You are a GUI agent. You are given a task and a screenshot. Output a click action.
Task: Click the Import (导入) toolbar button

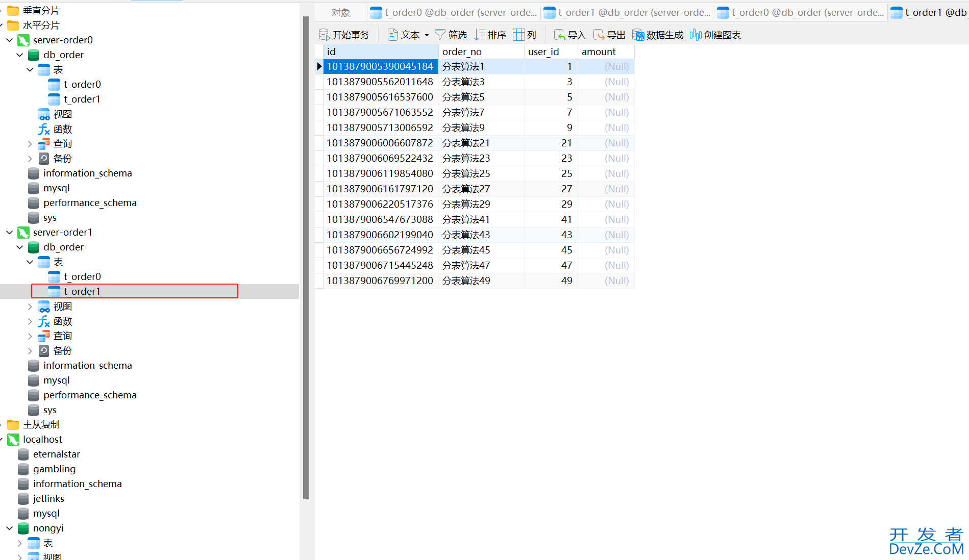[570, 35]
